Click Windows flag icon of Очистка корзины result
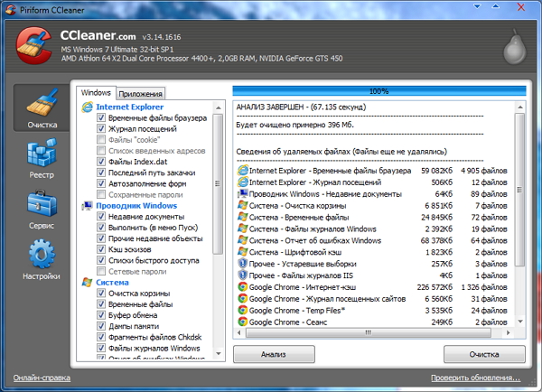 click(x=243, y=205)
